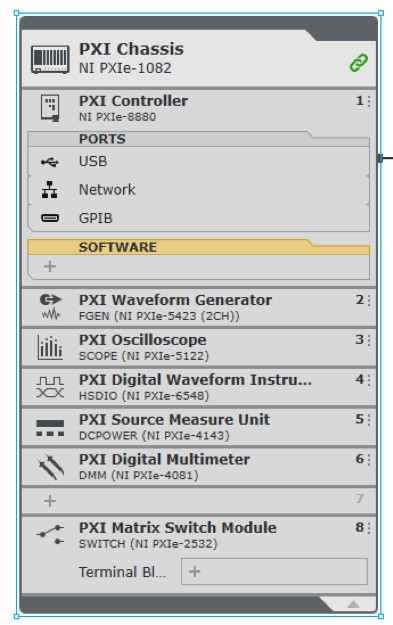The height and width of the screenshot is (625, 393).
Task: Click the Waveform Generator icon
Action: tap(51, 307)
